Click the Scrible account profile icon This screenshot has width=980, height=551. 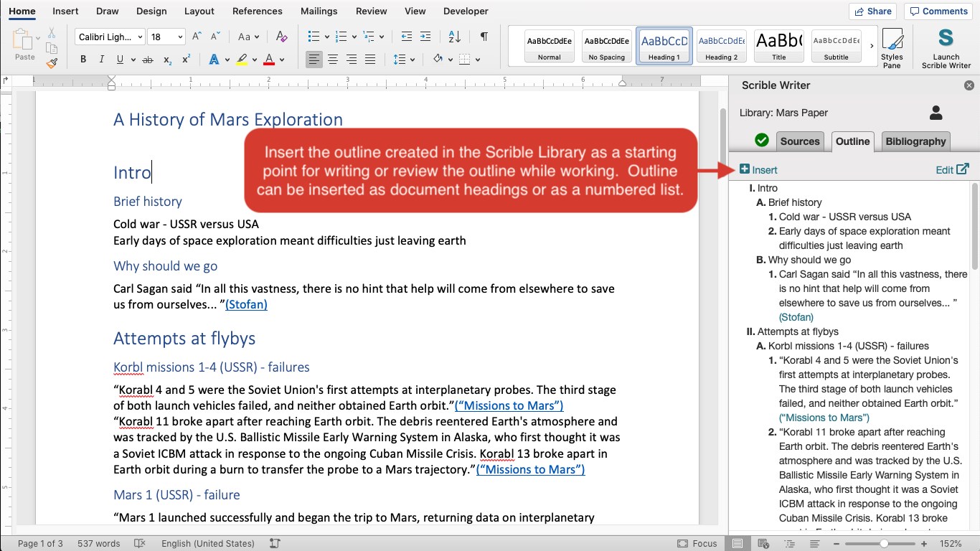pos(936,113)
